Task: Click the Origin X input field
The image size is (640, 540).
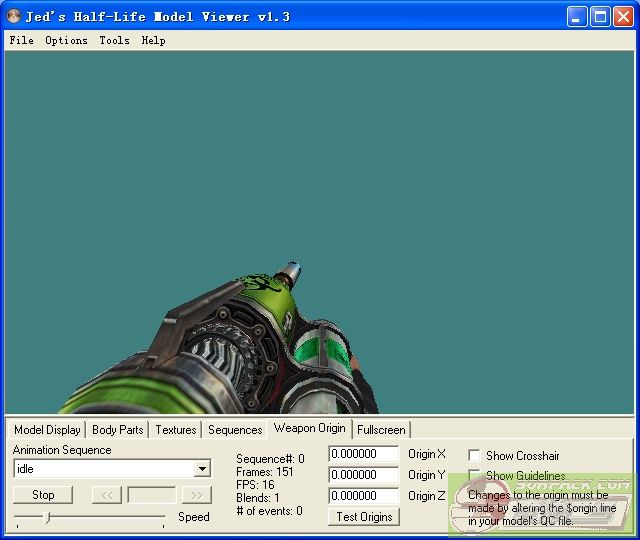Action: coord(363,454)
